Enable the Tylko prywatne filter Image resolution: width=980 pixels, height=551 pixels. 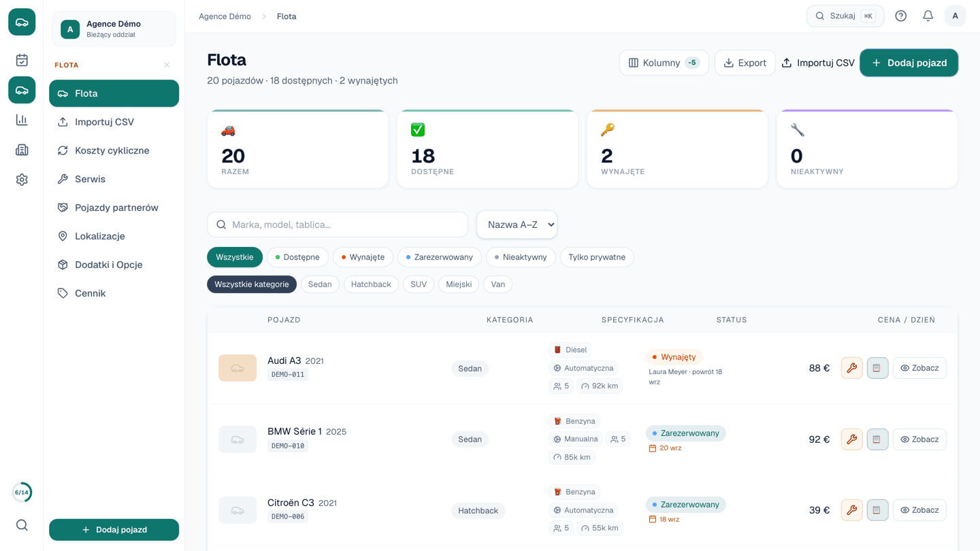(x=597, y=257)
